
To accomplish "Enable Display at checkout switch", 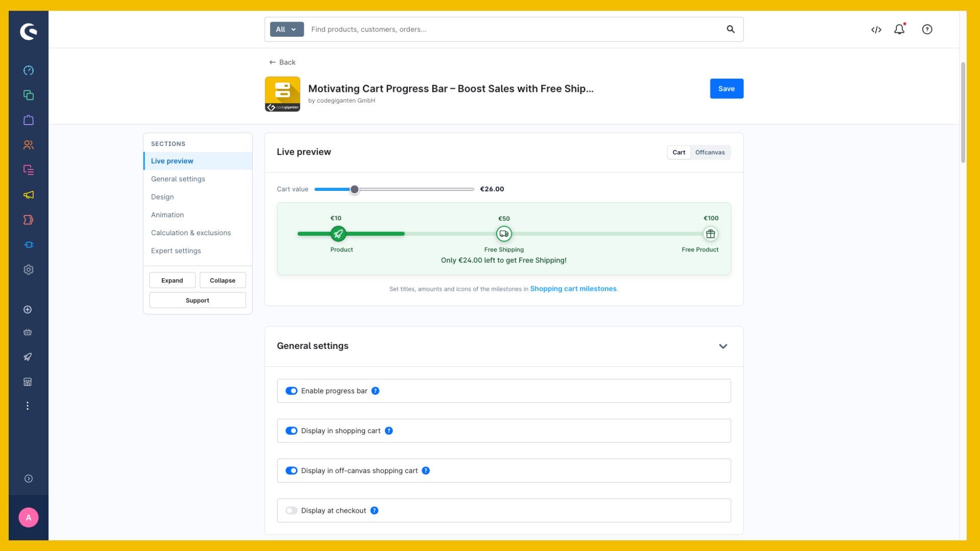I will tap(291, 511).
